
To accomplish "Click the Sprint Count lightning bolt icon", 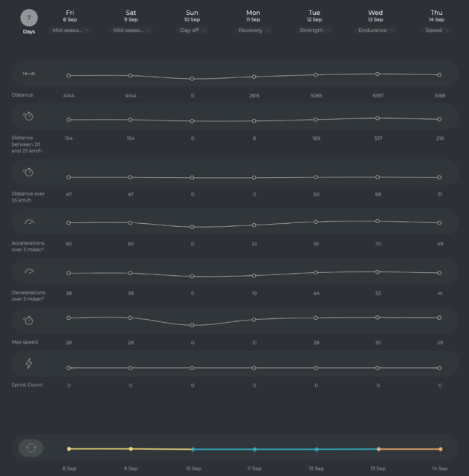I will click(29, 364).
